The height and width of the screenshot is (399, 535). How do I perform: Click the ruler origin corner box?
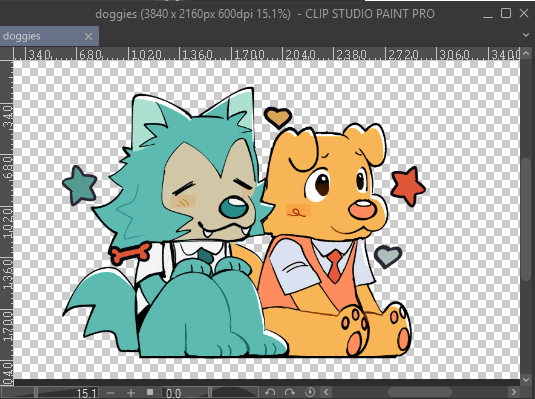pyautogui.click(x=6, y=54)
